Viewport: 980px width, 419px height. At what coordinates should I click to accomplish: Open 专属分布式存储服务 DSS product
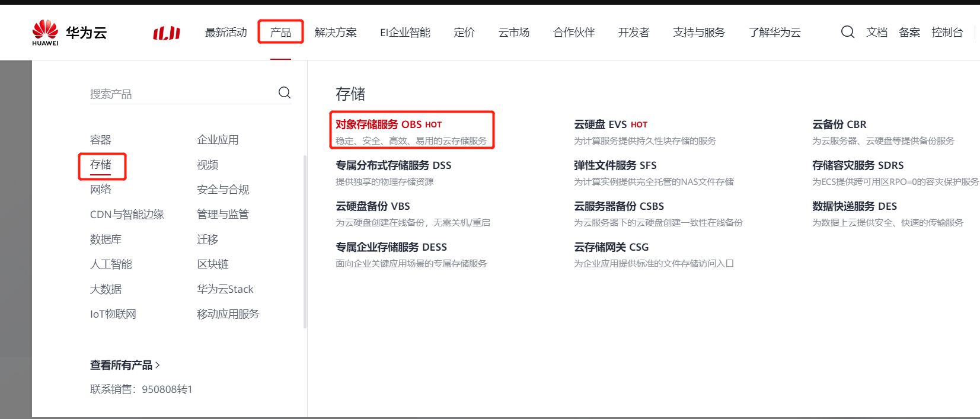[x=394, y=165]
